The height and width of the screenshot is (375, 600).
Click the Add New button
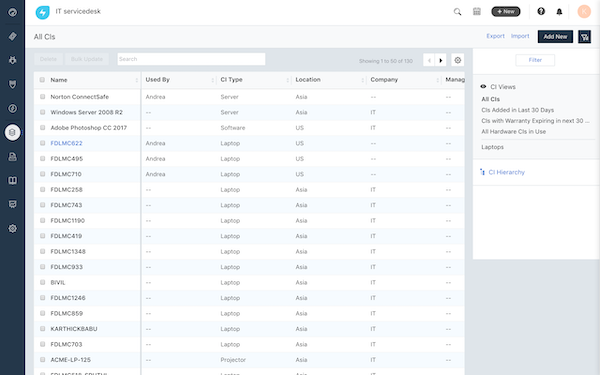555,37
